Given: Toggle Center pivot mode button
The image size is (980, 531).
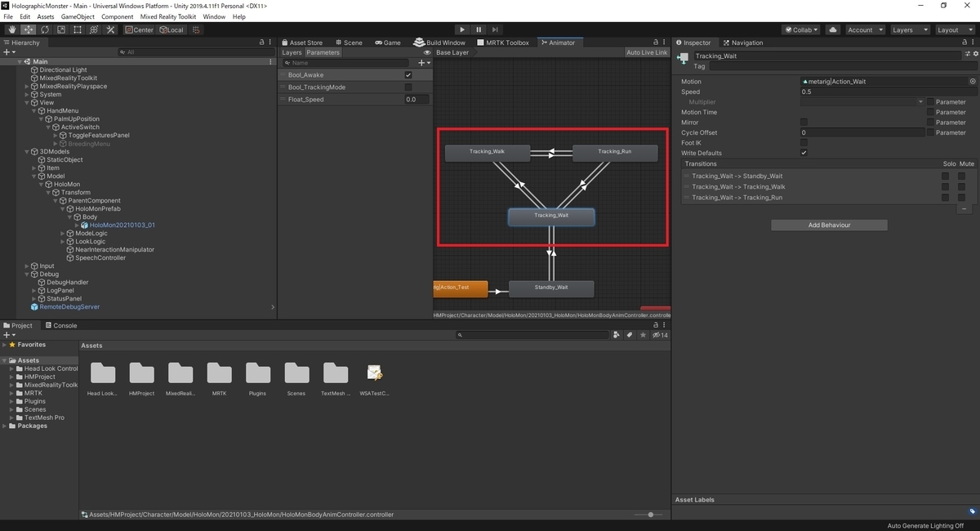Looking at the screenshot, I should coord(139,29).
